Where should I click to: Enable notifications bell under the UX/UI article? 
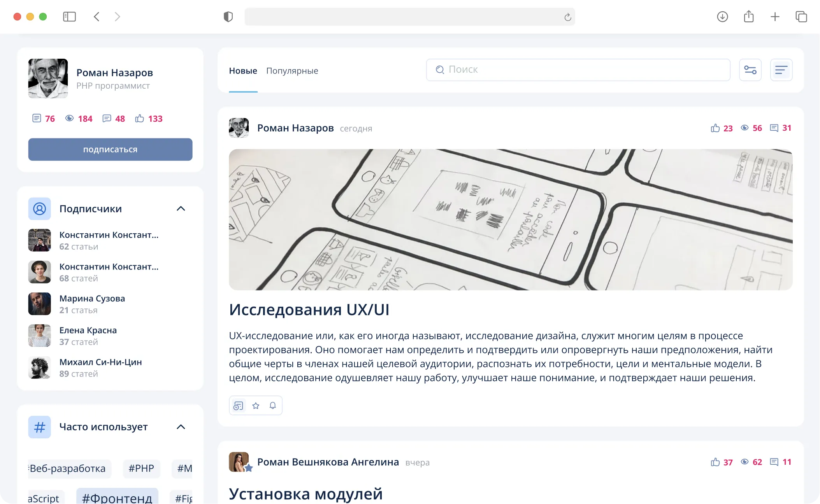[x=273, y=406]
